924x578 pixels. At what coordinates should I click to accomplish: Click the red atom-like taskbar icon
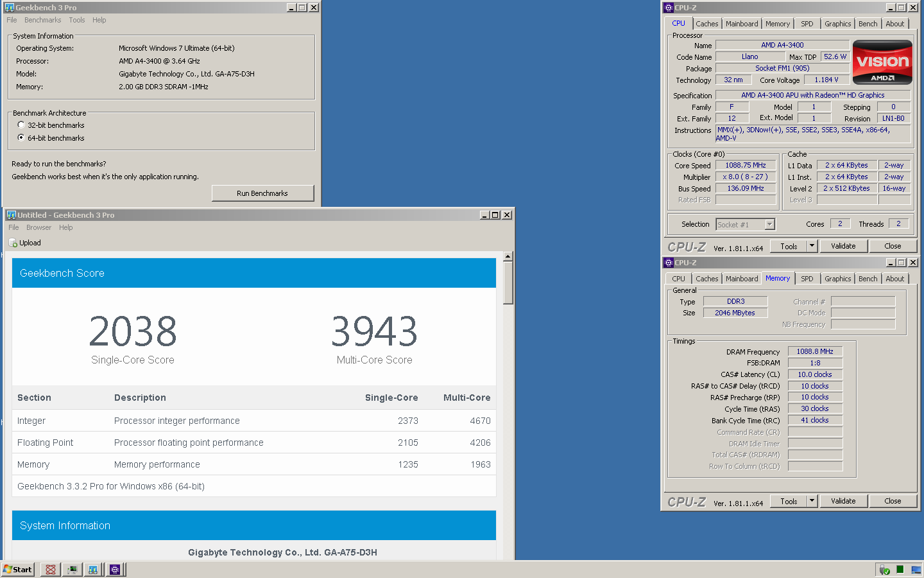[51, 570]
